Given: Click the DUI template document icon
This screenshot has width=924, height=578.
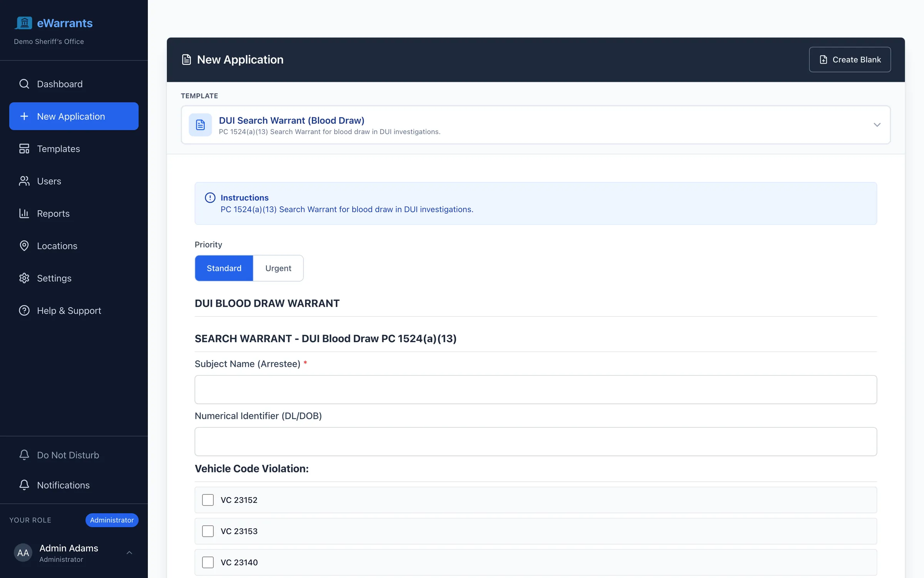Looking at the screenshot, I should coord(200,125).
